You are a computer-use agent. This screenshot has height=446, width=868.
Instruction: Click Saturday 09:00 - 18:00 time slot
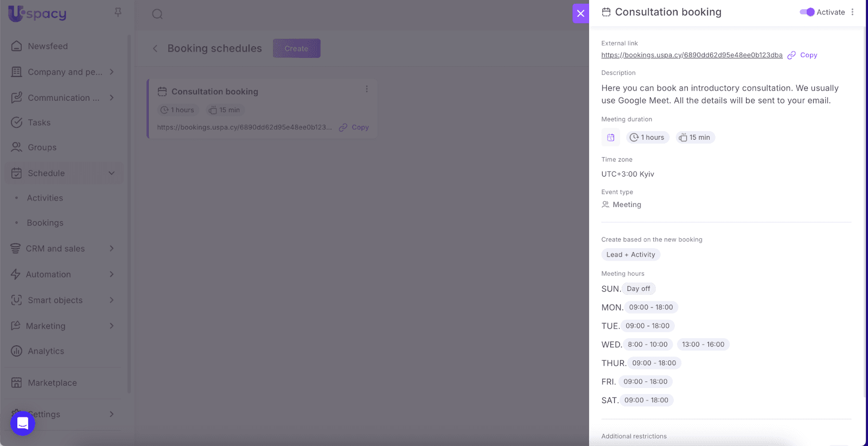pos(646,400)
